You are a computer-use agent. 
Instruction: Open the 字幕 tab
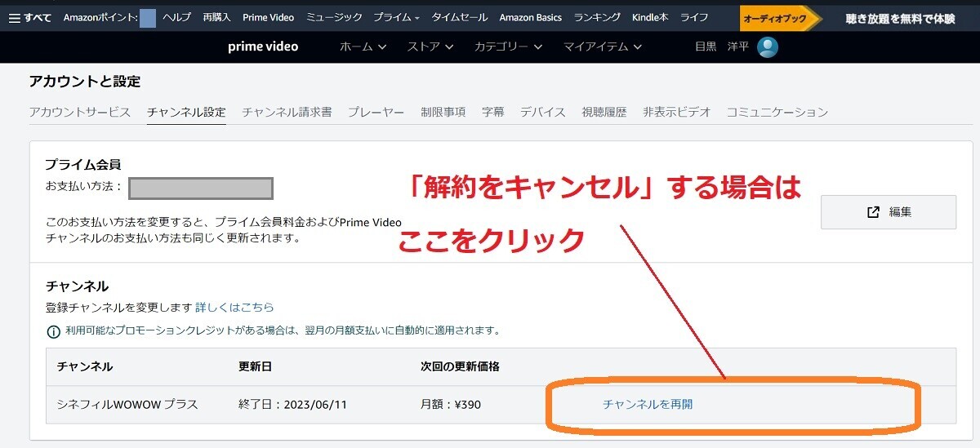(x=492, y=113)
